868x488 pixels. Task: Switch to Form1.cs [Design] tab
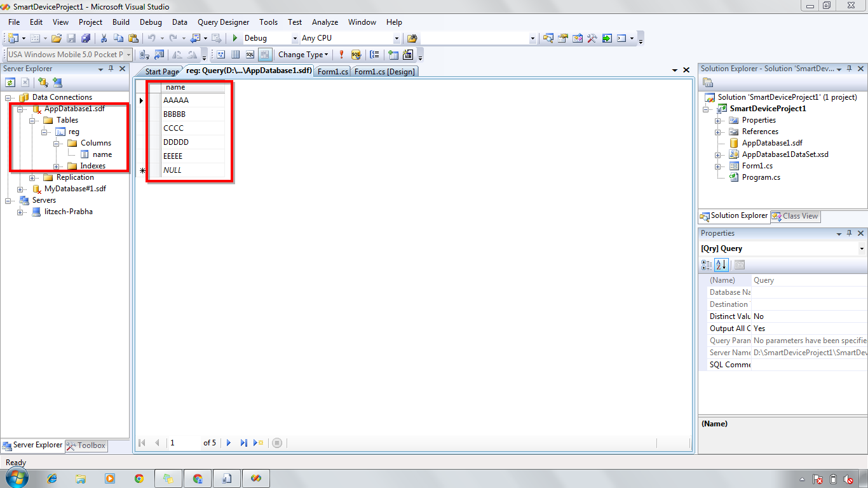coord(384,72)
